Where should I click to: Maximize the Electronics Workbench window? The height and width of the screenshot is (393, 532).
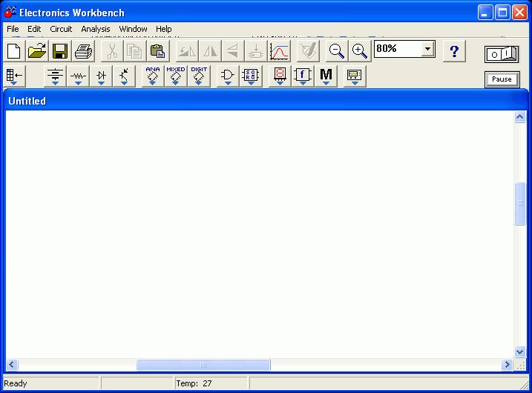click(x=502, y=13)
